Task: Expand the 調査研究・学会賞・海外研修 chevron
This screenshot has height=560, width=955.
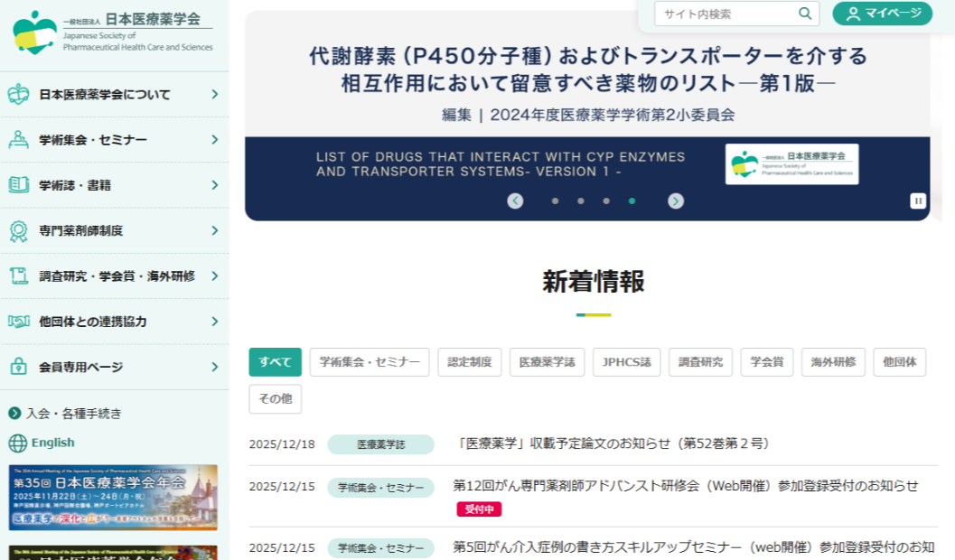Action: click(x=214, y=276)
